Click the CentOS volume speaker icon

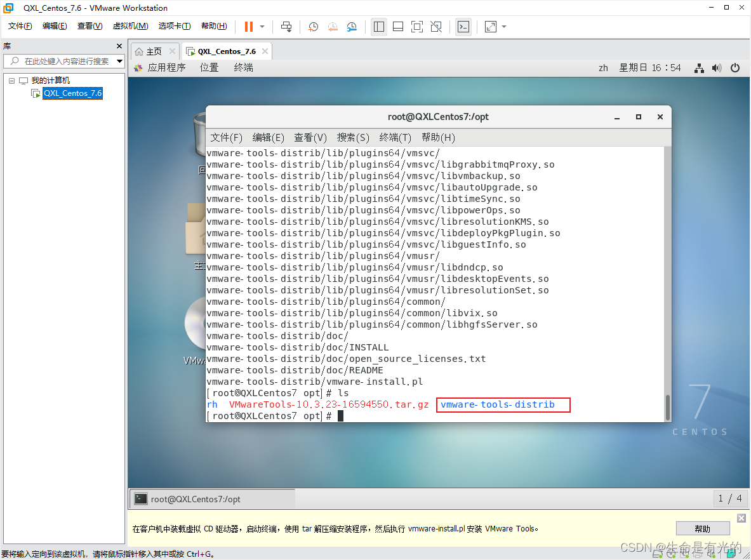coord(717,68)
